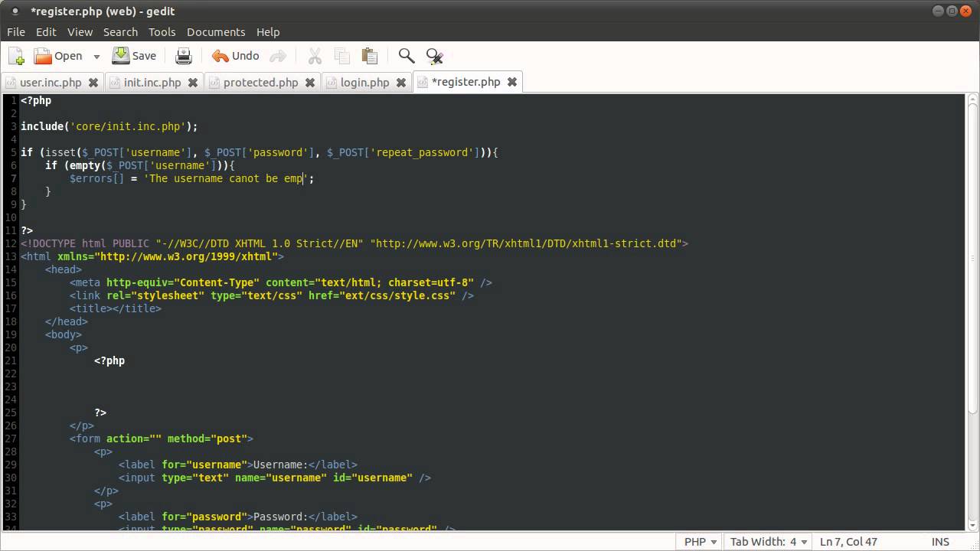
Task: Open the View menu
Action: tap(80, 32)
